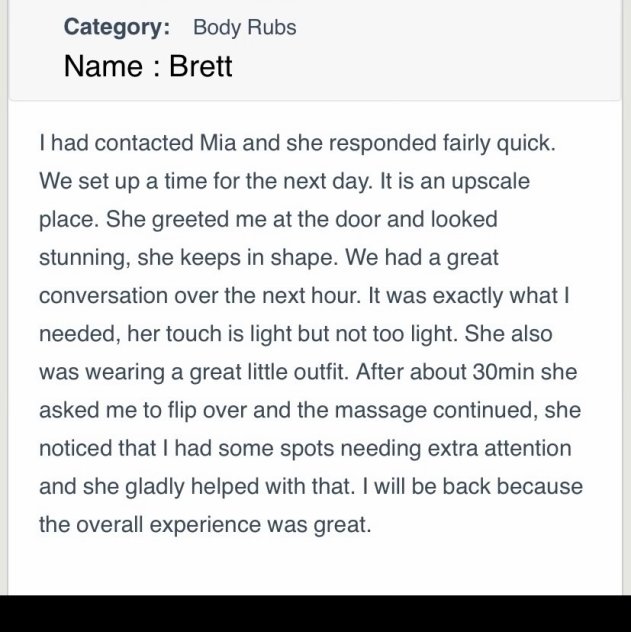Viewport: 631px width, 632px height.
Task: Click the last line 'the overall experience was great.'
Action: [x=205, y=524]
